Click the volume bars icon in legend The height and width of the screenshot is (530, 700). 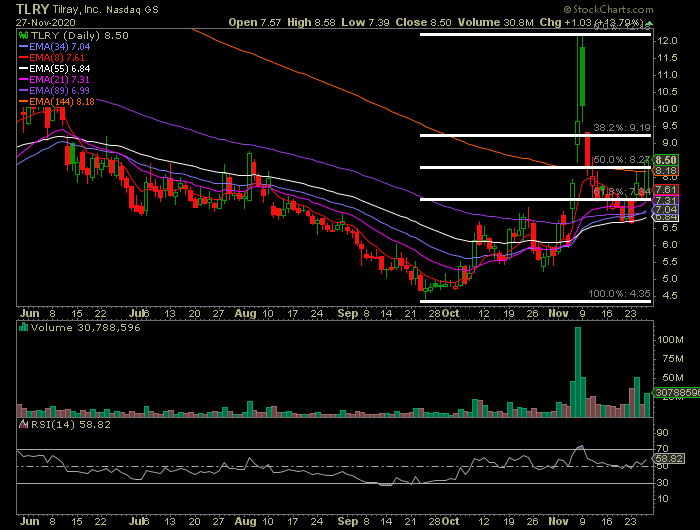point(23,328)
